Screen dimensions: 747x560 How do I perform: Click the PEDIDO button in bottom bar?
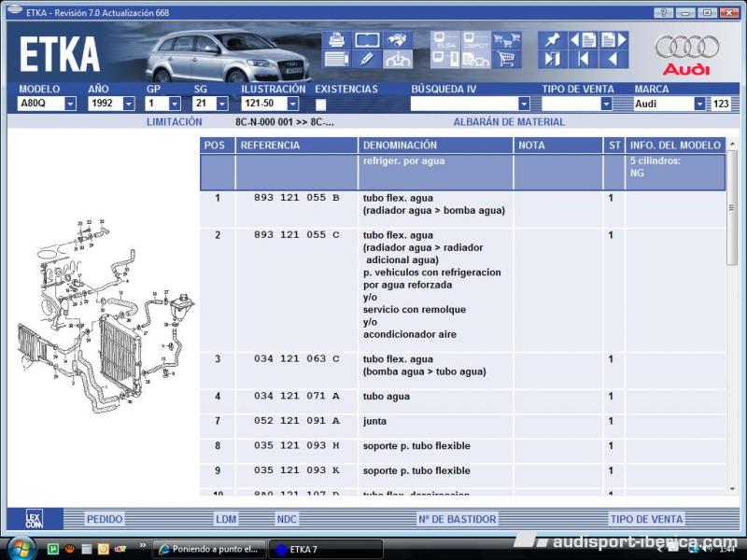coord(105,519)
